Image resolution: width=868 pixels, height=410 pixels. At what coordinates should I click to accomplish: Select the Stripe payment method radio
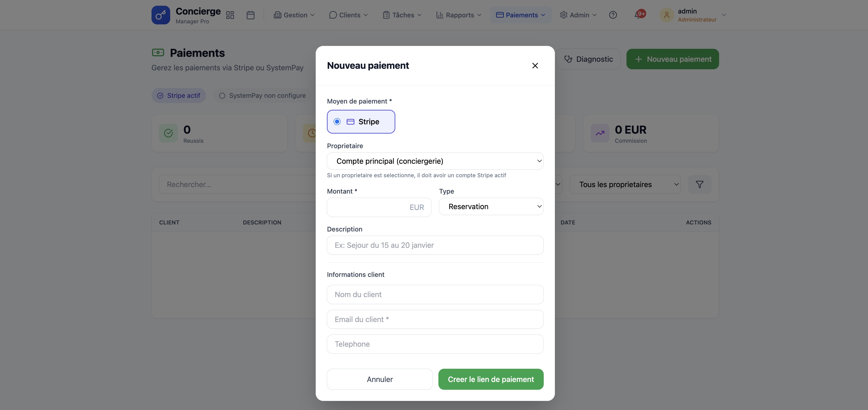(337, 122)
